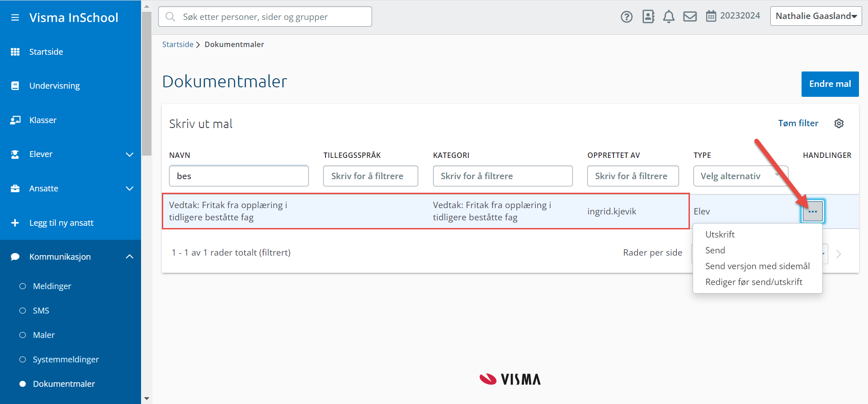Toggle the hamburger menu icon

click(x=15, y=18)
